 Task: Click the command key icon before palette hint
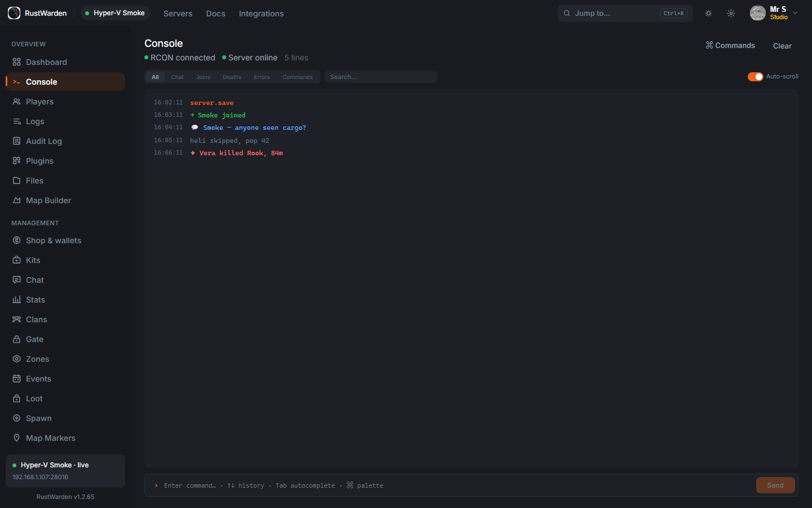click(x=350, y=485)
